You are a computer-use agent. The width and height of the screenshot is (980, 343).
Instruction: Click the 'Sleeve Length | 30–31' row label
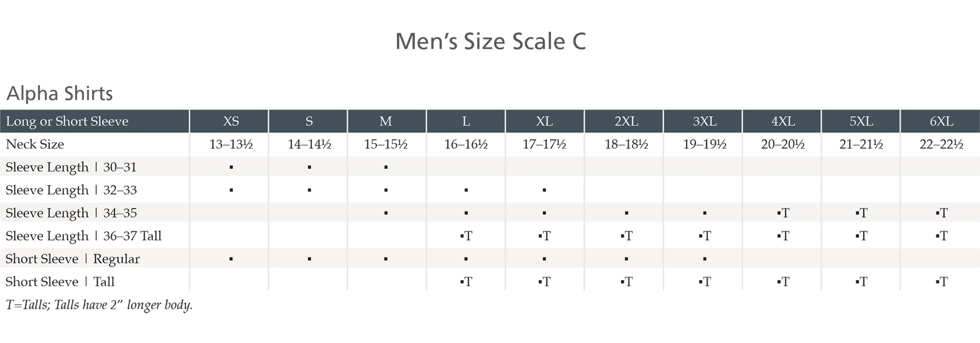click(x=71, y=167)
